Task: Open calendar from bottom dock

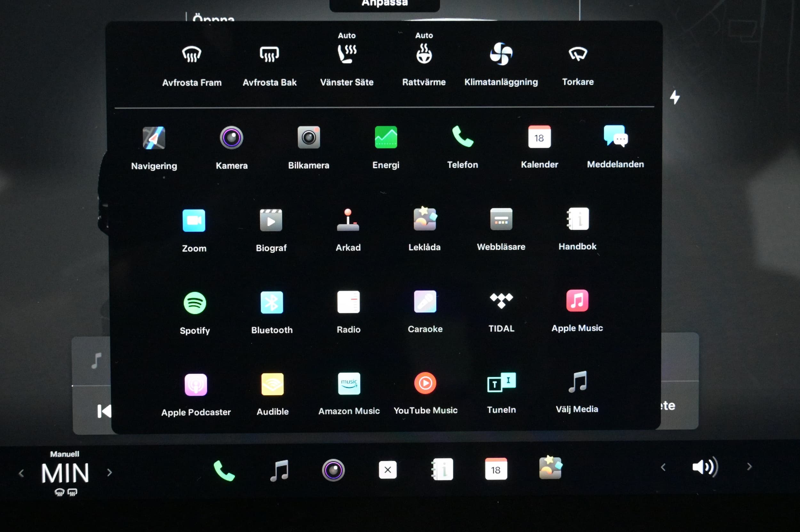Action: pyautogui.click(x=496, y=469)
